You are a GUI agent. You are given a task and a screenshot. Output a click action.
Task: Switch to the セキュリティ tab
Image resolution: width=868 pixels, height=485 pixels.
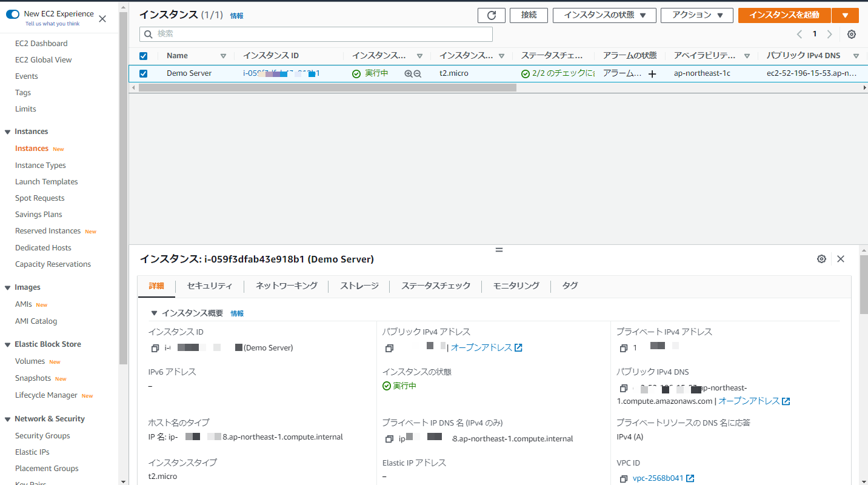(209, 285)
